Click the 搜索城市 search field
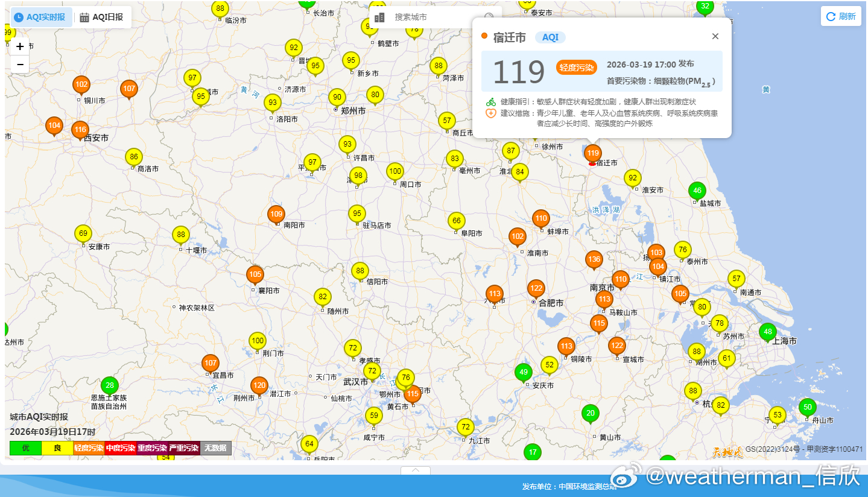 point(436,17)
